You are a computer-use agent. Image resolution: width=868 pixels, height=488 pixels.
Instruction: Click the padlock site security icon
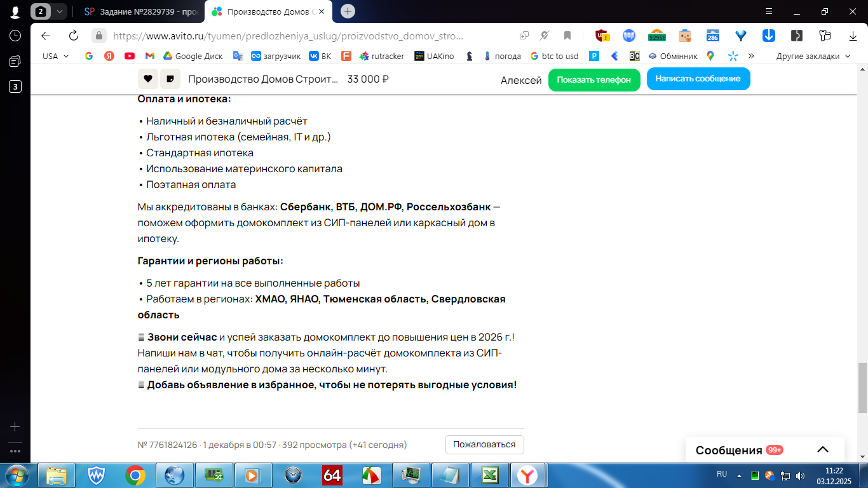point(98,36)
